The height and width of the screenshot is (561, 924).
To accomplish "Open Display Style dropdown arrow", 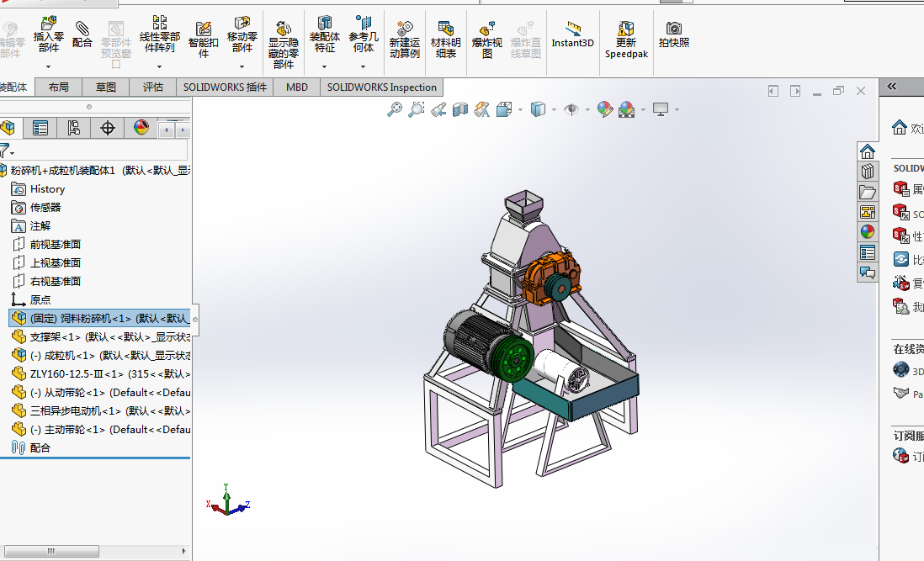I will pyautogui.click(x=554, y=109).
